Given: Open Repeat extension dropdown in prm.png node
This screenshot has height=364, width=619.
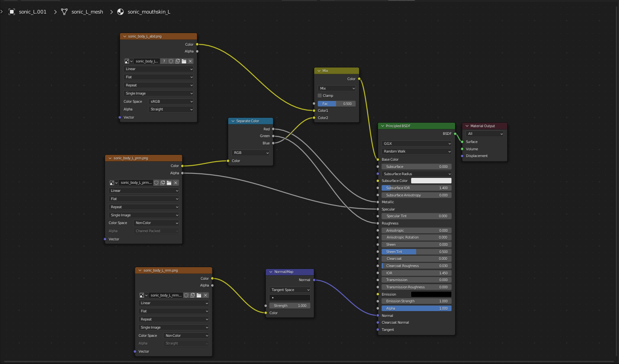Looking at the screenshot, I should [x=144, y=207].
